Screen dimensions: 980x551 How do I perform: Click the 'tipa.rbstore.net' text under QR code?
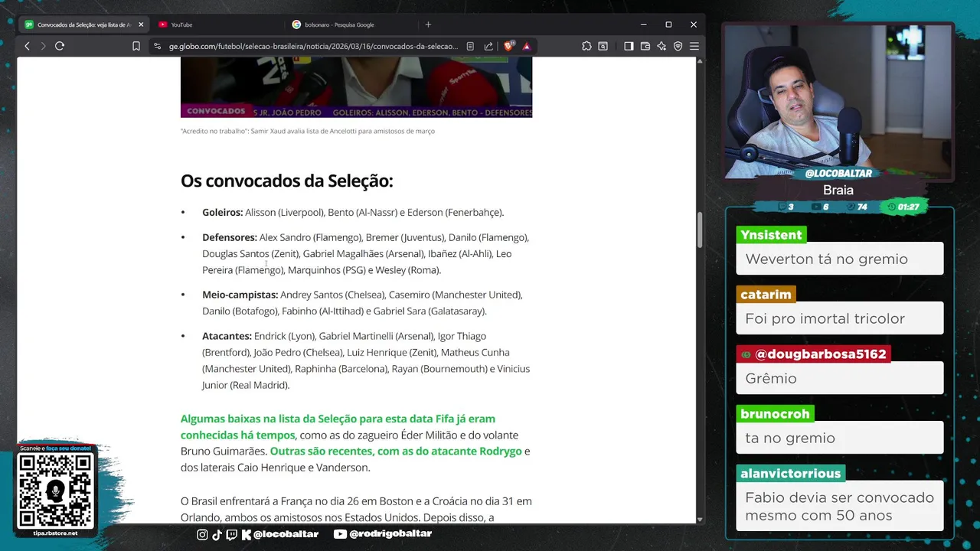(56, 533)
